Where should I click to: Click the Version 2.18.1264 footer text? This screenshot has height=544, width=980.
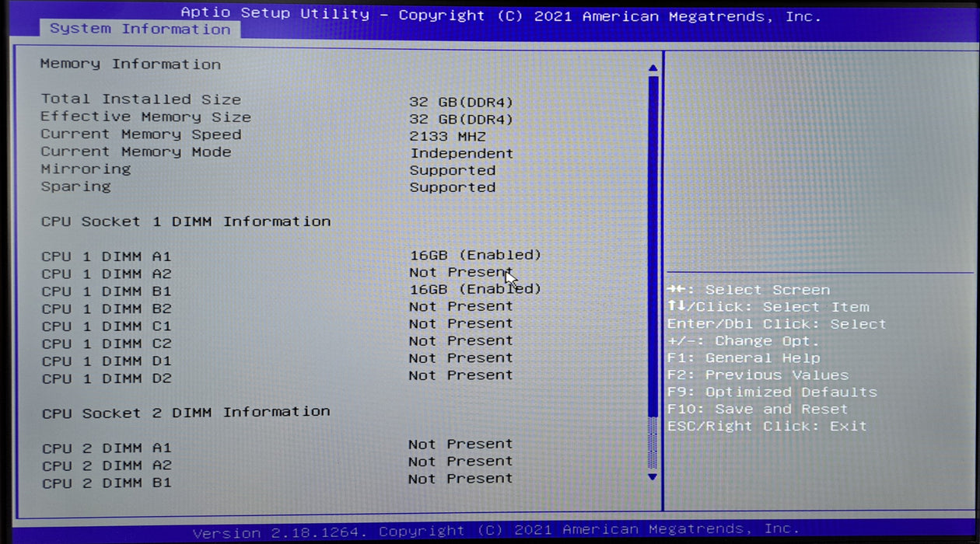point(280,533)
